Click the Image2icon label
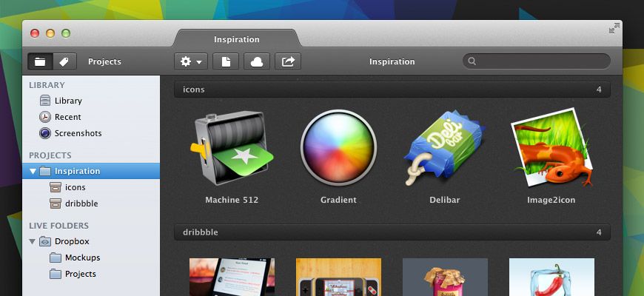644x296 pixels. click(x=551, y=200)
